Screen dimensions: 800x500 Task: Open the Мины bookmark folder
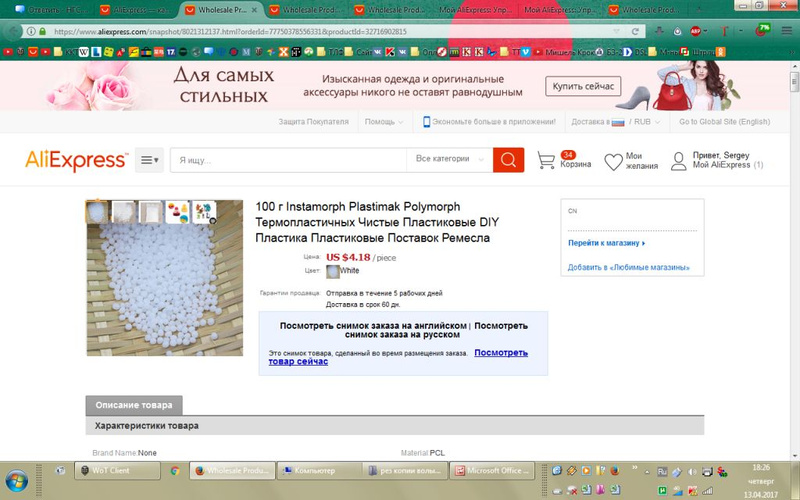[x=663, y=52]
